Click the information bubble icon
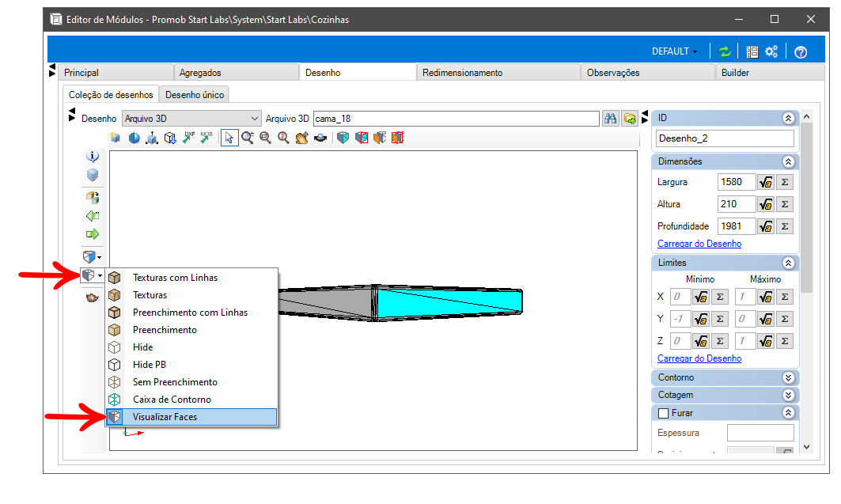Screen dimensions: 841x504 click(93, 156)
